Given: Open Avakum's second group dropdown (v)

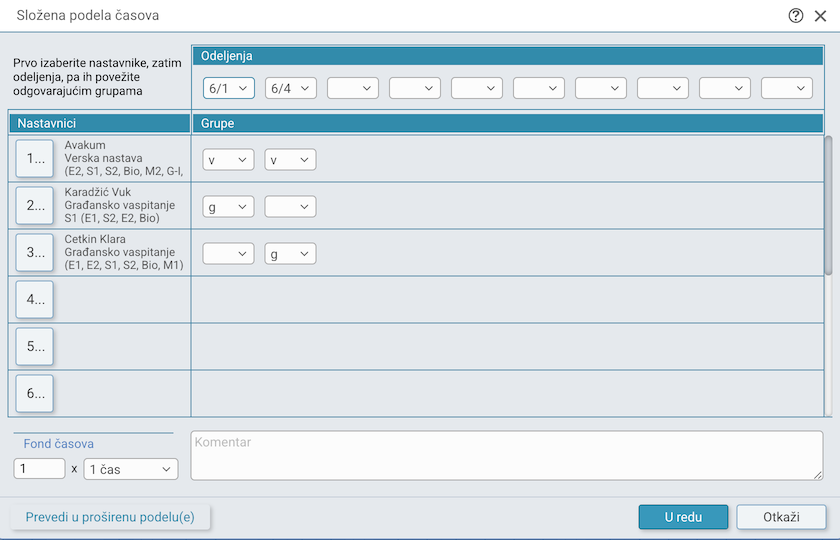Looking at the screenshot, I should point(290,160).
